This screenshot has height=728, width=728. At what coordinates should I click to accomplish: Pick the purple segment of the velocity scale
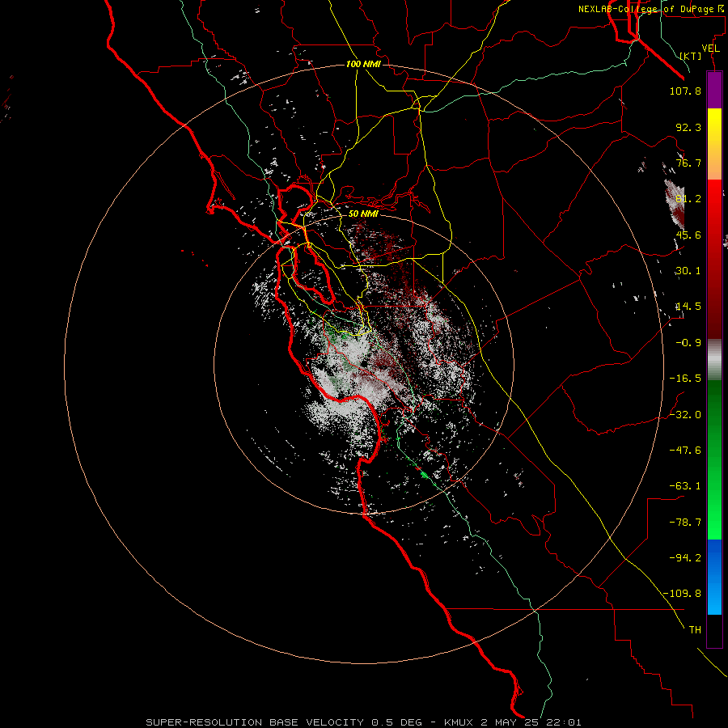(x=714, y=90)
